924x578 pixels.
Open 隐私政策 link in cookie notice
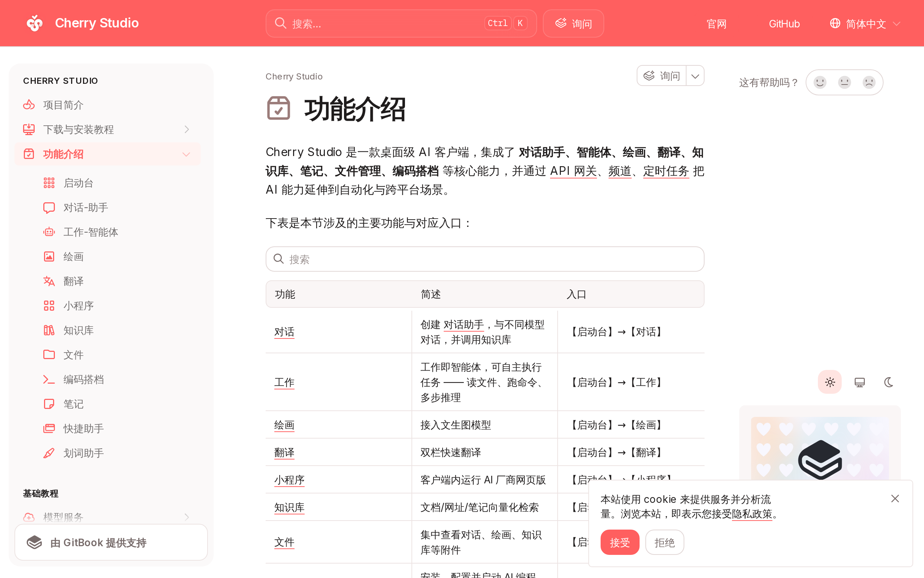pyautogui.click(x=752, y=514)
